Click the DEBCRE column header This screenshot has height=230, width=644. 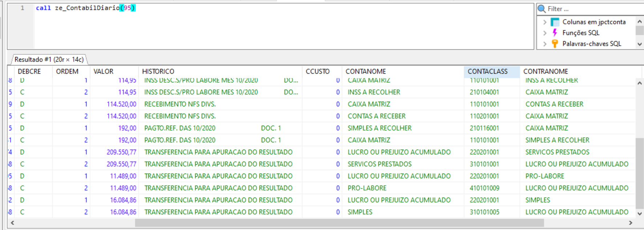[x=29, y=71]
